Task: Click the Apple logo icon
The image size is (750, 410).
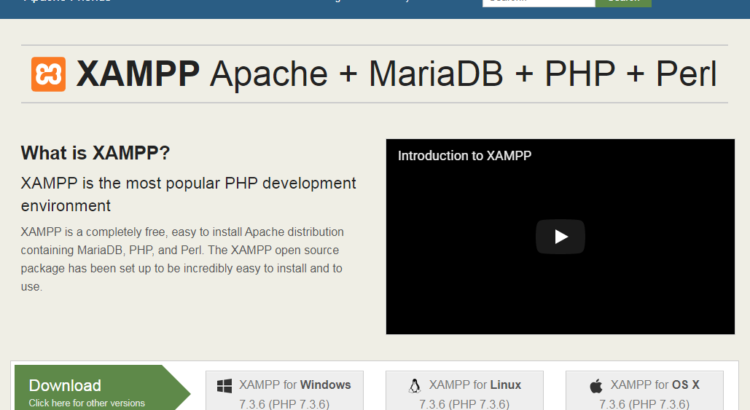Action: [596, 385]
